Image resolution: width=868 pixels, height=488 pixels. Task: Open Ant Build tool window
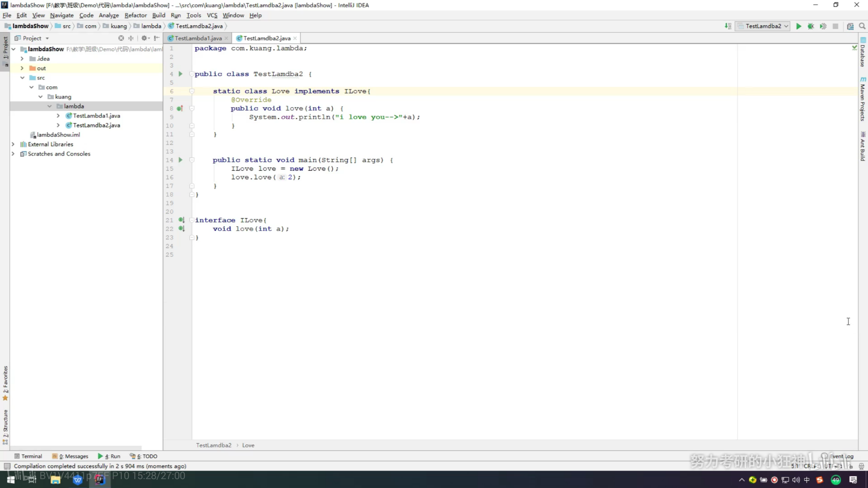tap(863, 146)
